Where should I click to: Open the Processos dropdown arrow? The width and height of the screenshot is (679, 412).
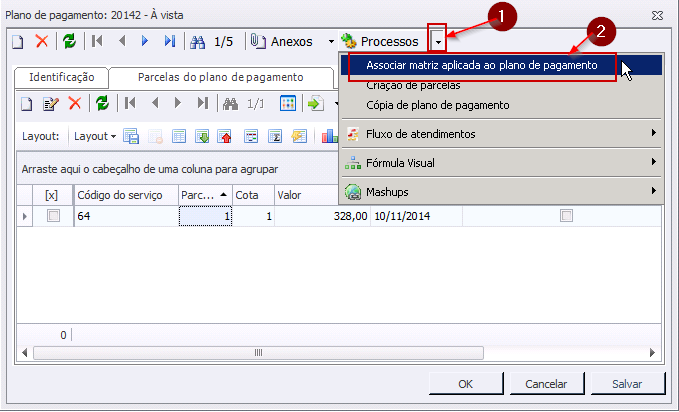point(438,41)
